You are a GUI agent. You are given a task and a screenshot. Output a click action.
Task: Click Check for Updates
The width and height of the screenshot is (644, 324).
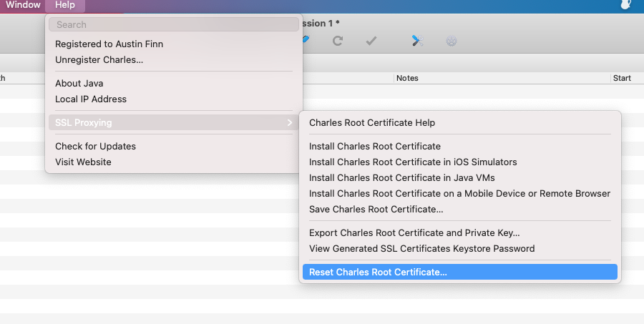point(95,147)
